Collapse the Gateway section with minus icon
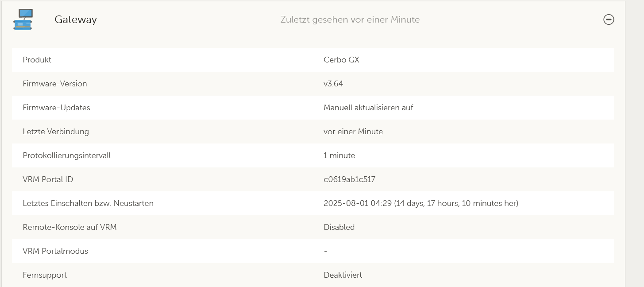644x287 pixels. (x=609, y=19)
